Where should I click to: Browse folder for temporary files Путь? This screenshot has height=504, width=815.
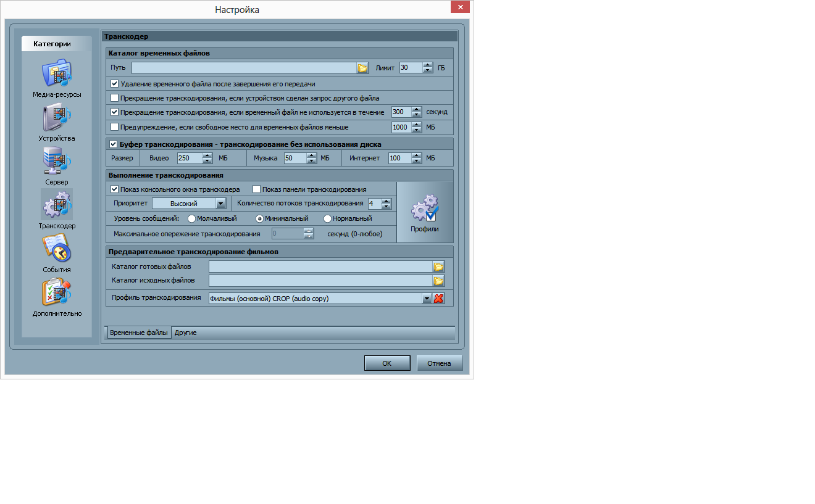(362, 68)
